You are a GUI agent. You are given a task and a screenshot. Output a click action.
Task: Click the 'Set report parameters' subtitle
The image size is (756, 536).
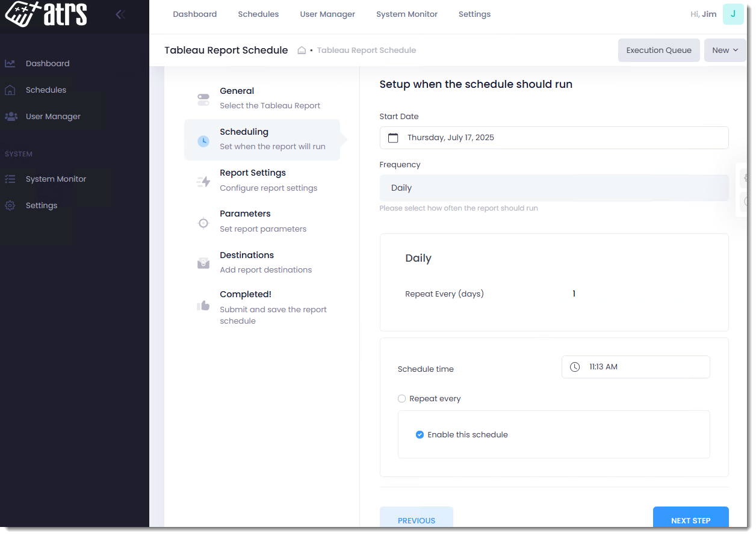pyautogui.click(x=263, y=229)
